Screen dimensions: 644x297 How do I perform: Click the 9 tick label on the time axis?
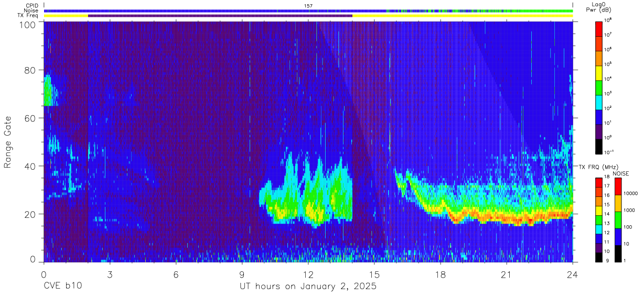pos(242,274)
